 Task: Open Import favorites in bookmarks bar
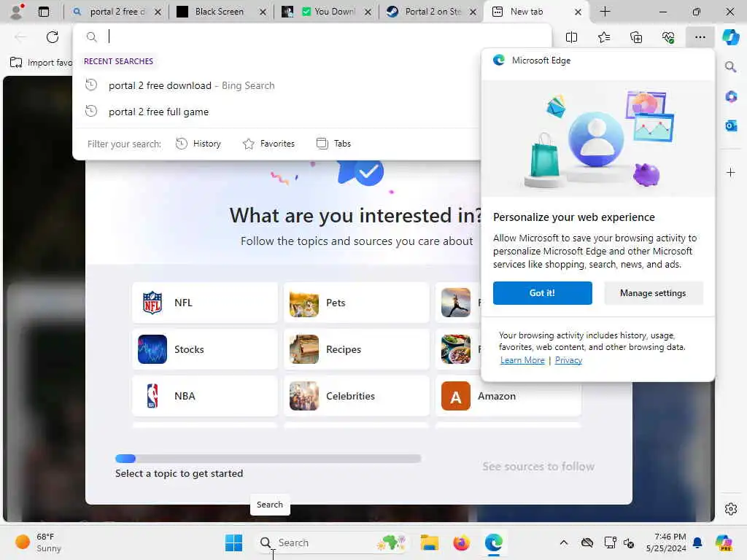tap(41, 63)
